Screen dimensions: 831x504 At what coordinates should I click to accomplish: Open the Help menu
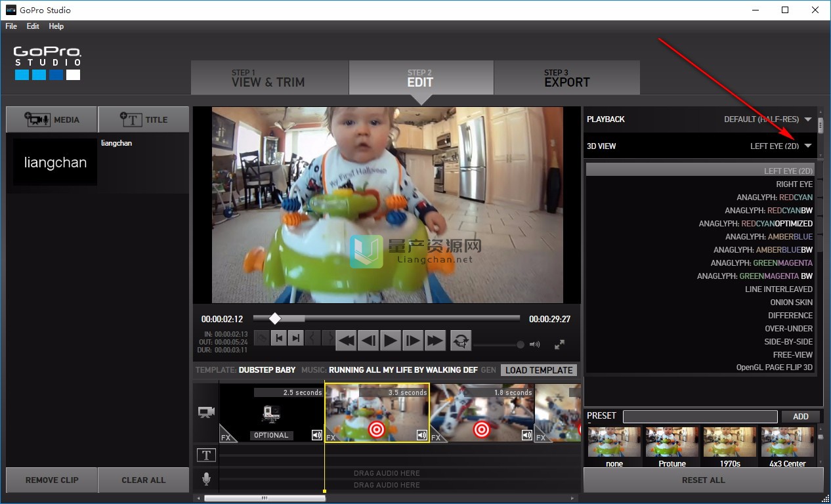point(56,26)
